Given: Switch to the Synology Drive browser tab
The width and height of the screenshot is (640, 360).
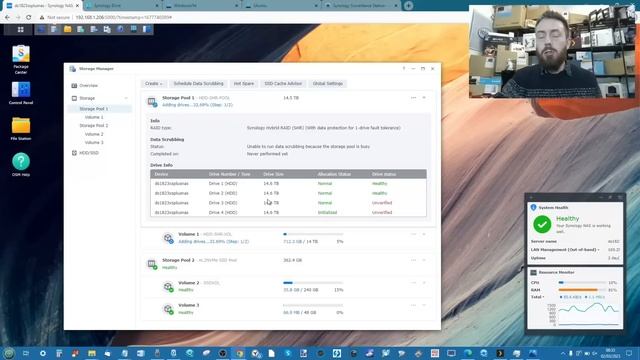Looking at the screenshot, I should coord(122,6).
